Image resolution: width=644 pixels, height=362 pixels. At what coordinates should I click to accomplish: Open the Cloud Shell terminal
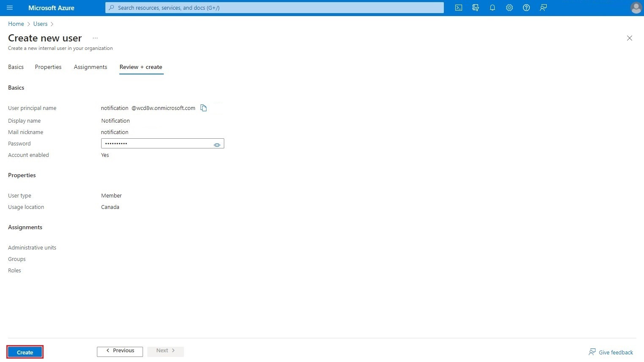(458, 8)
